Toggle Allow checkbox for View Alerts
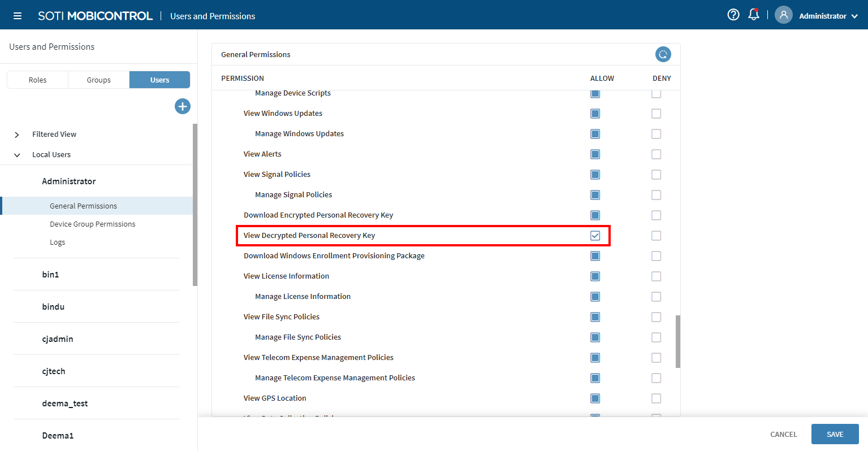The image size is (868, 451). [595, 154]
